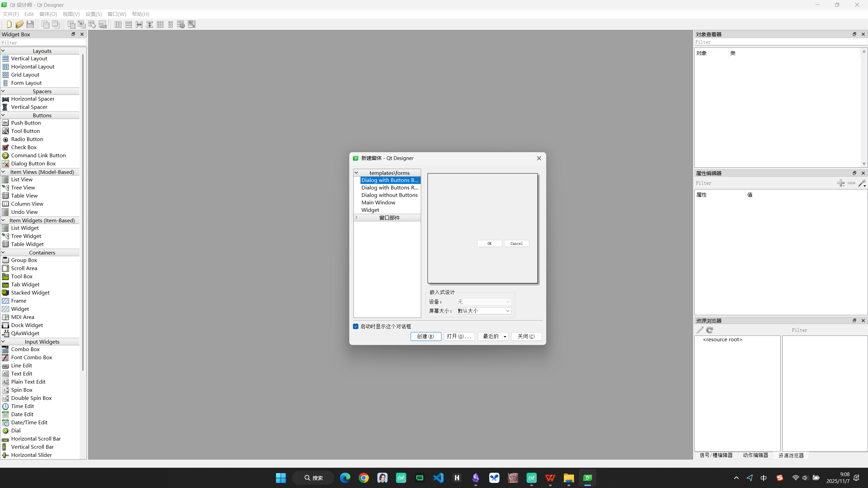Click the Save floppy disk icon

pos(30,24)
